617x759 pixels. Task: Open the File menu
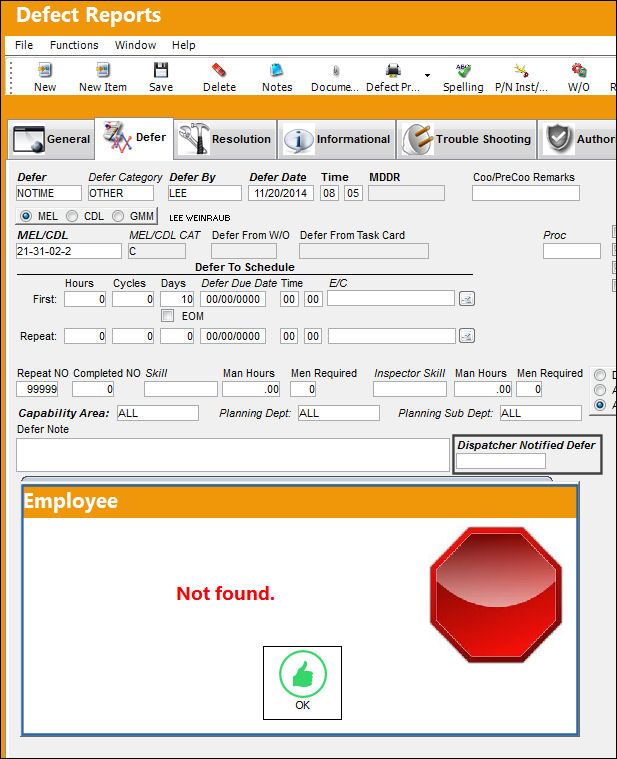coord(24,45)
